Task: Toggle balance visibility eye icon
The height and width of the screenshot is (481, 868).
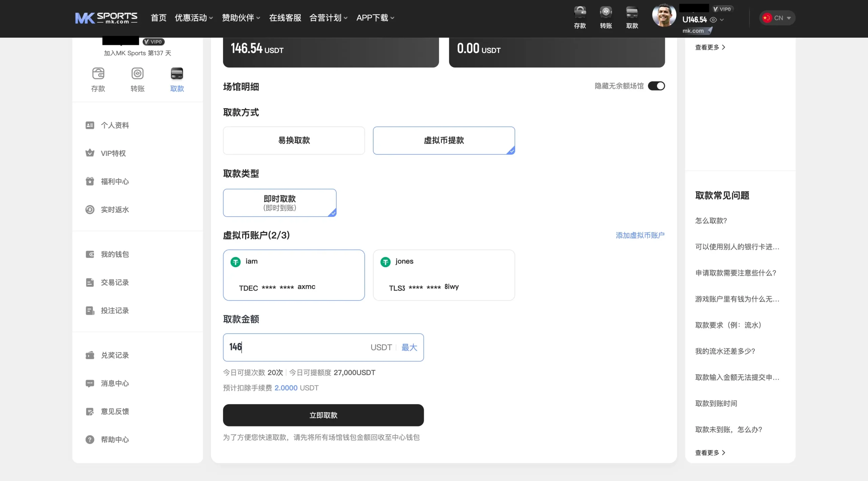Action: (713, 20)
